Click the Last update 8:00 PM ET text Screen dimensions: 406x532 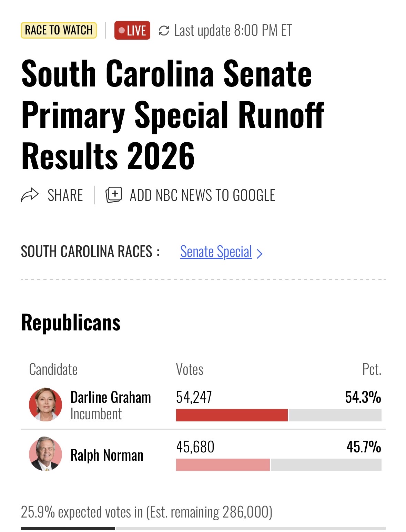(x=233, y=31)
